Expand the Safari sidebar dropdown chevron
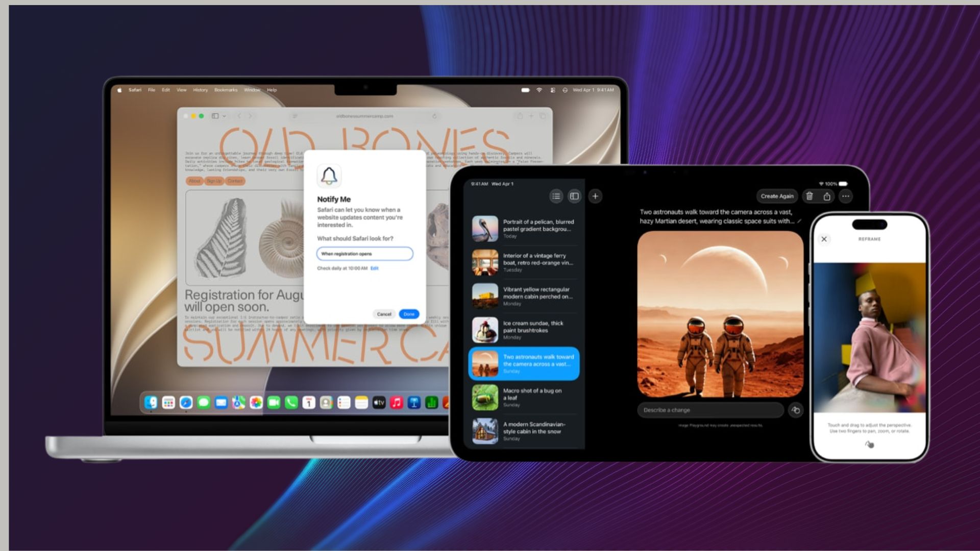Viewport: 980px width, 551px height. 224,116
